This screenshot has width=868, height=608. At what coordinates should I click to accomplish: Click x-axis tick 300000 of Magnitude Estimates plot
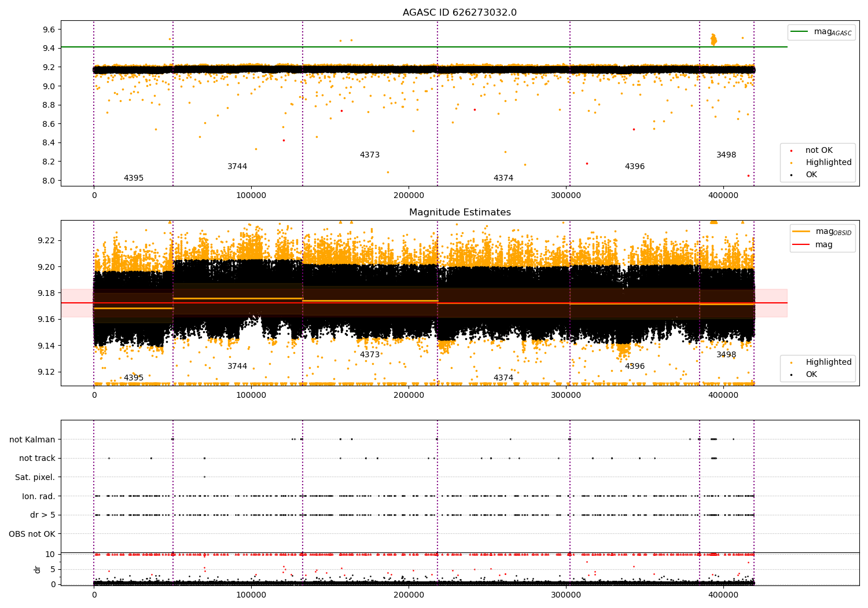pos(566,395)
